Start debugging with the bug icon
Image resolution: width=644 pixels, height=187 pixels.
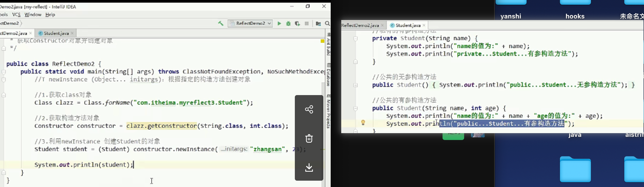(x=288, y=24)
